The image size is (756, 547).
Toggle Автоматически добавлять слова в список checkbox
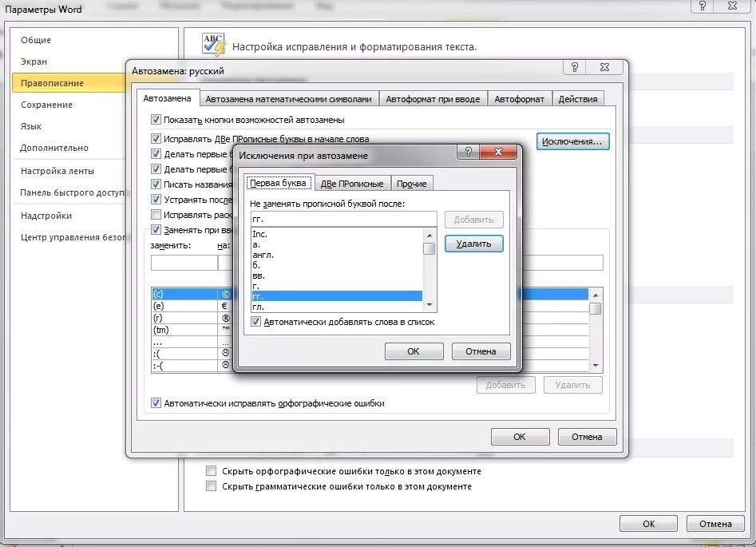pos(255,321)
